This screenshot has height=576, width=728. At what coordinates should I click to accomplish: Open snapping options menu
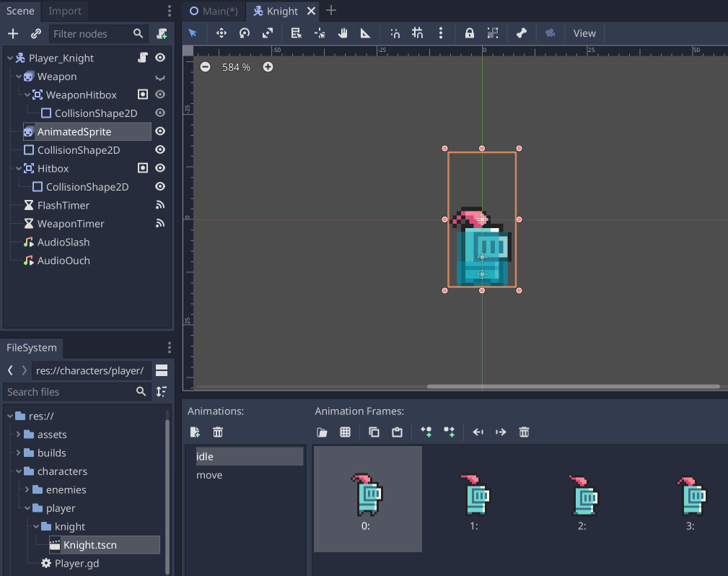coord(441,33)
